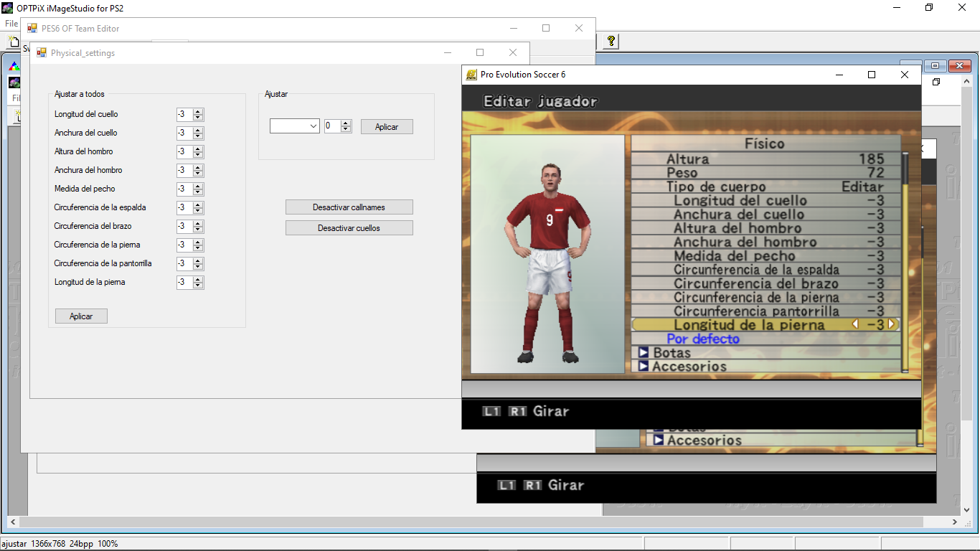Select the Altura 185 row in Físico list

point(766,159)
